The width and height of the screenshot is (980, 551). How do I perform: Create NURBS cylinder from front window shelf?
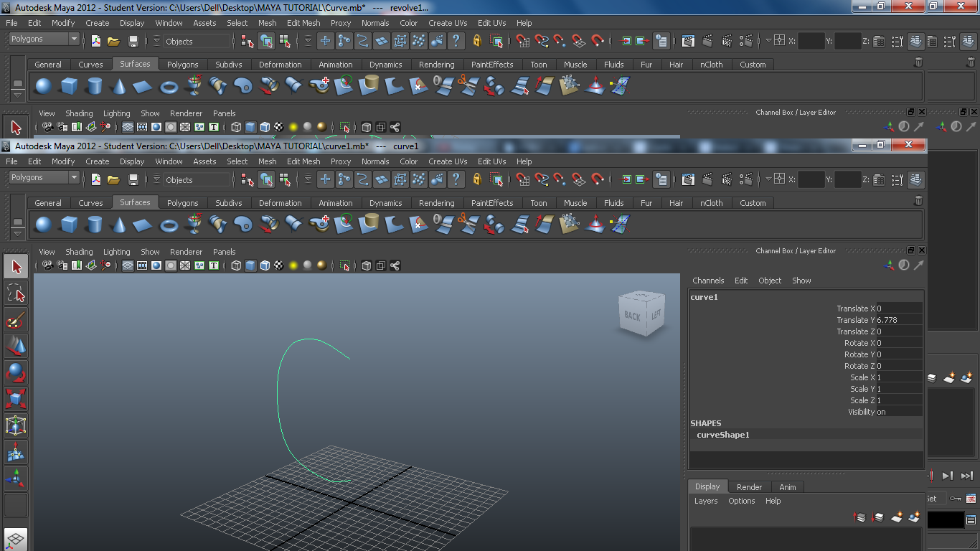(94, 225)
